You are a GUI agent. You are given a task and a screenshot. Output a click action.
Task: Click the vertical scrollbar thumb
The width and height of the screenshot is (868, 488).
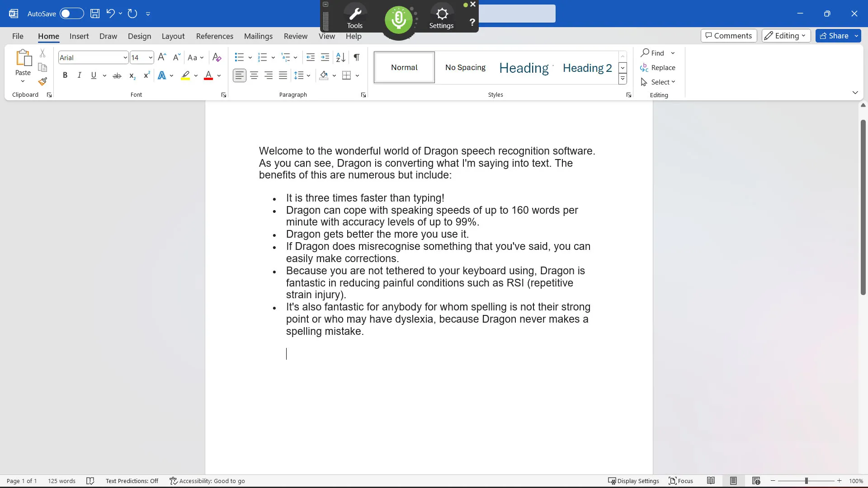click(863, 207)
